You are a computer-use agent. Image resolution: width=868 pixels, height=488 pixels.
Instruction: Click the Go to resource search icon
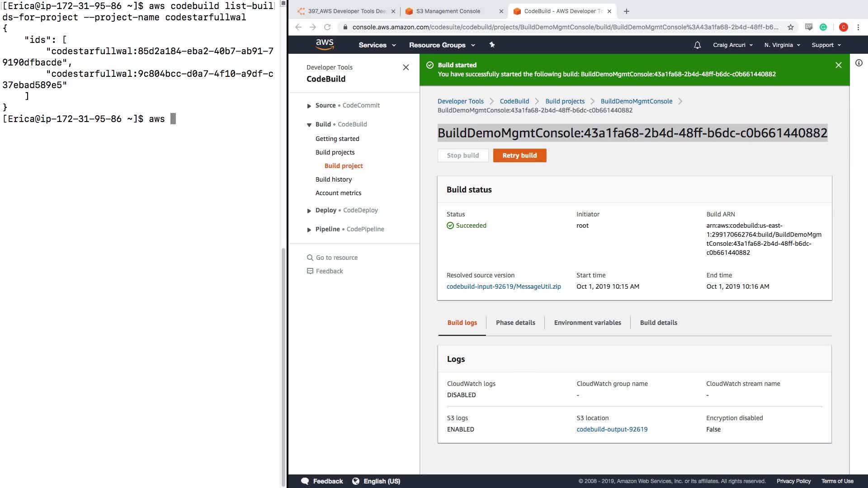coord(310,258)
